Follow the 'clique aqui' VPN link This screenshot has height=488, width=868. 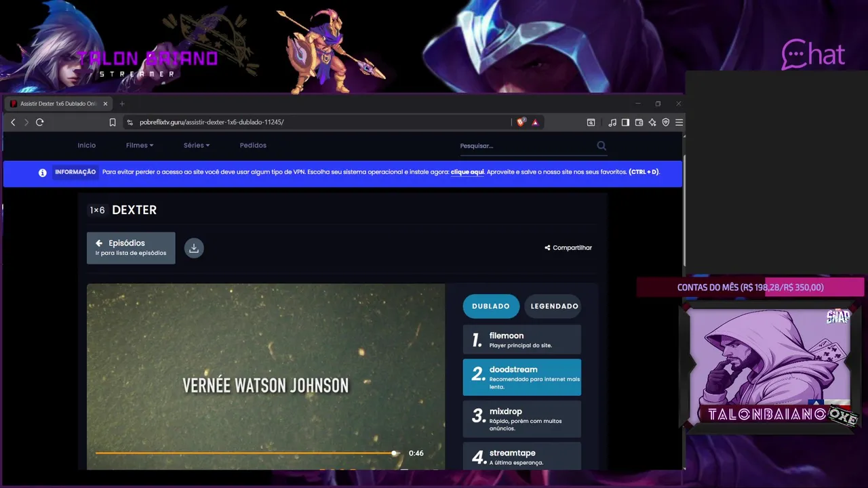467,172
